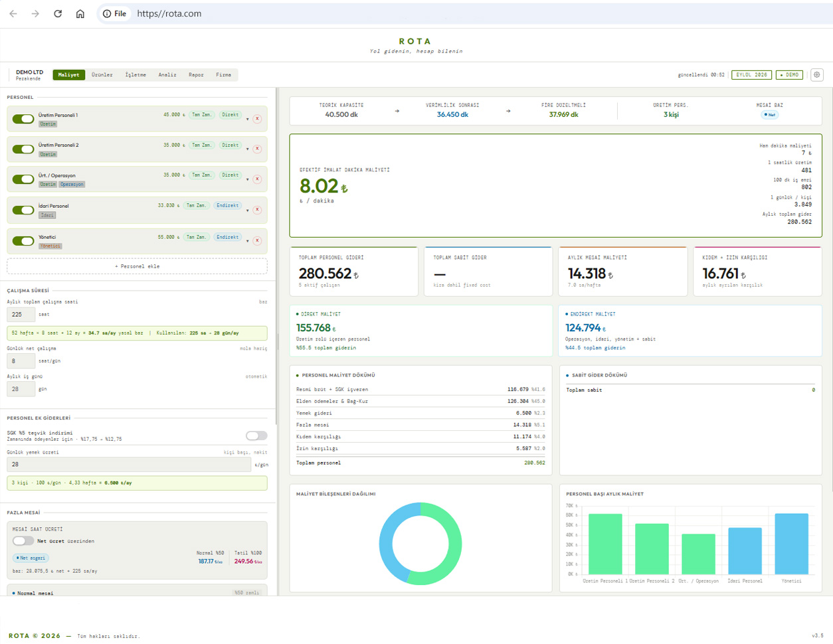The height and width of the screenshot is (644, 833).
Task: Remove İdari Personel with its X icon
Action: coord(257,210)
